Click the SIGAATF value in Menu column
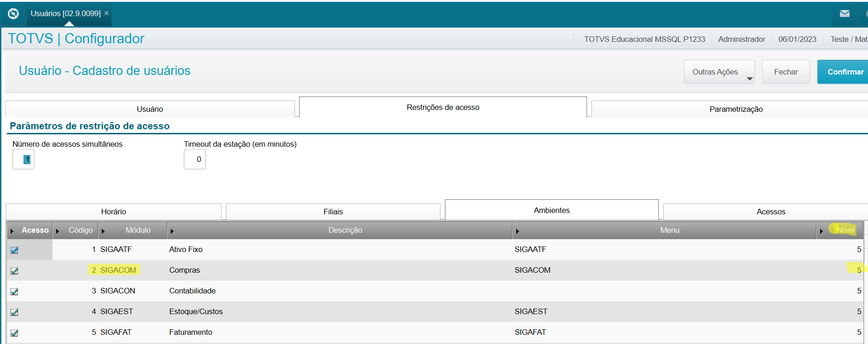 (530, 249)
